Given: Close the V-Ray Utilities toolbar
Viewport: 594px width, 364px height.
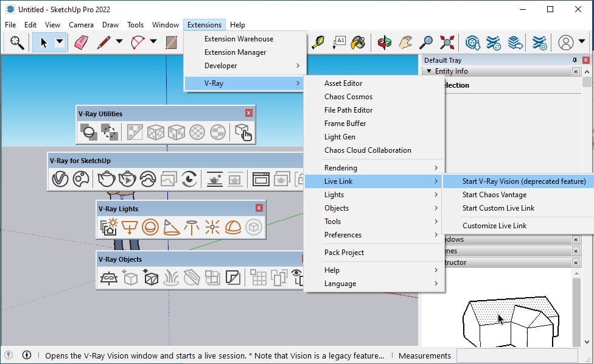Looking at the screenshot, I should pos(248,113).
